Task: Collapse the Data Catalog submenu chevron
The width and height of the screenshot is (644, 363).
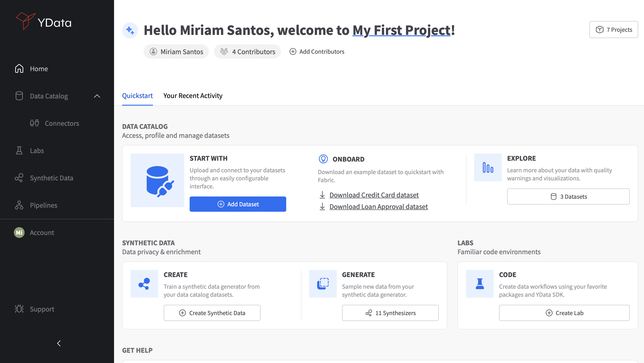Action: (x=97, y=96)
